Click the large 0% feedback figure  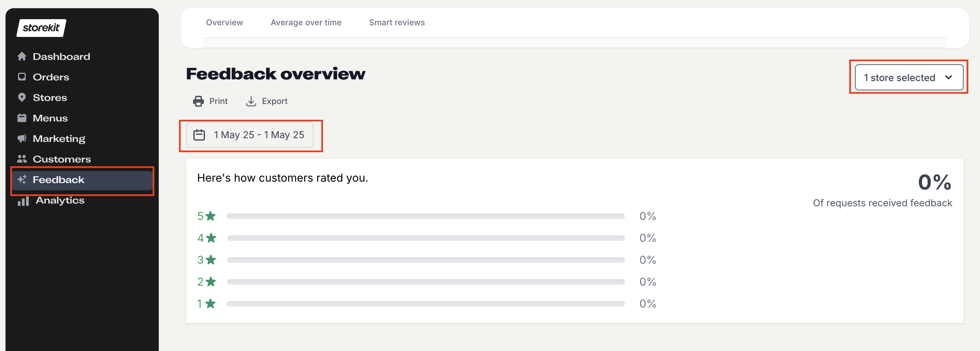935,182
